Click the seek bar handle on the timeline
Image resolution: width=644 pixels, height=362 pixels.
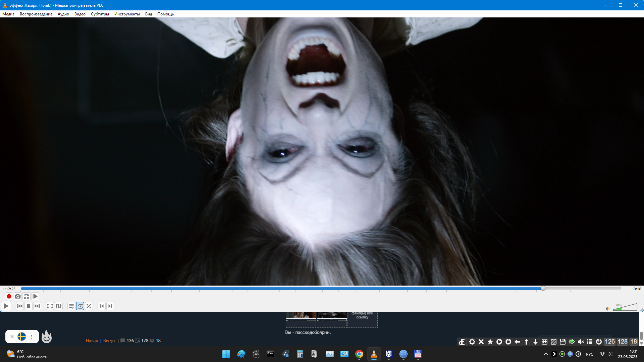[543, 289]
